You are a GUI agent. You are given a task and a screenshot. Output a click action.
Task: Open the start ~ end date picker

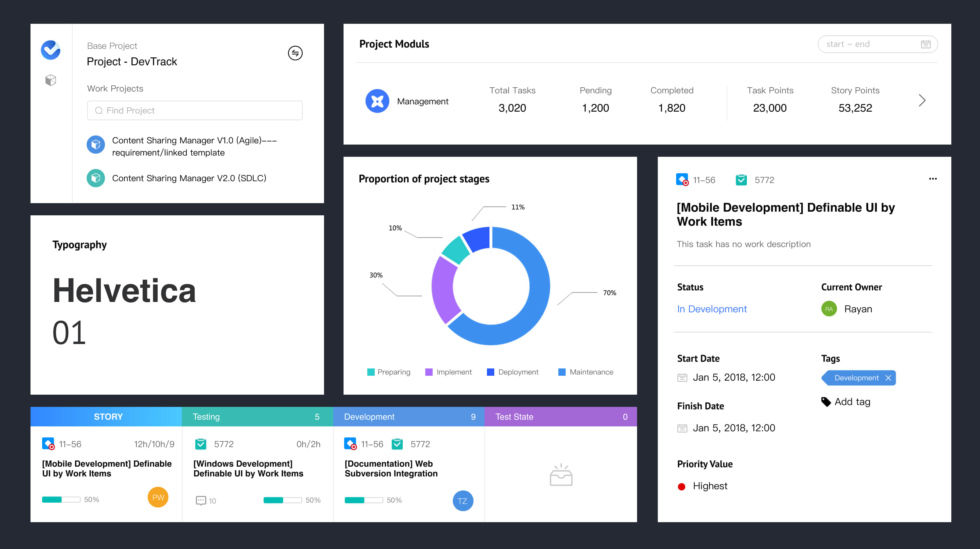coord(877,44)
